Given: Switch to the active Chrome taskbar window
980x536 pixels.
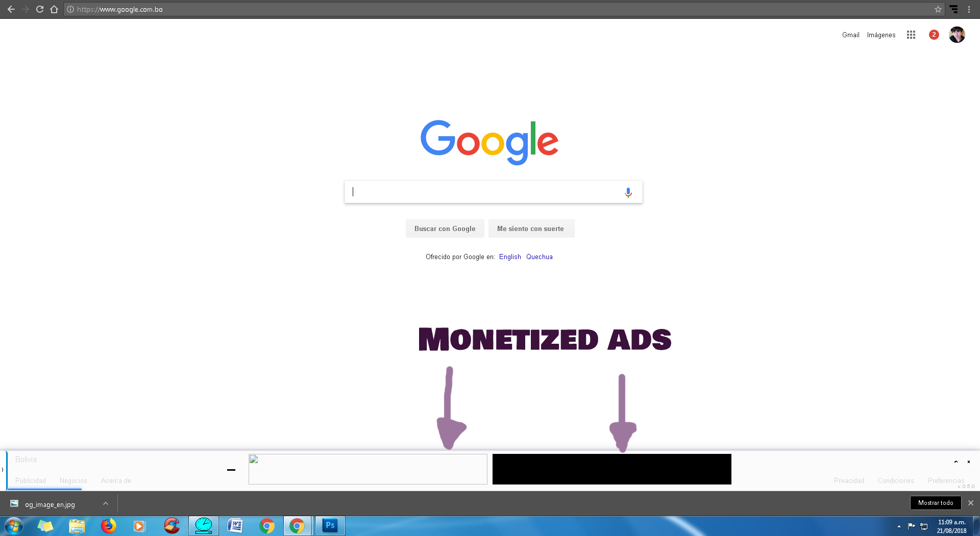Looking at the screenshot, I should click(x=298, y=526).
